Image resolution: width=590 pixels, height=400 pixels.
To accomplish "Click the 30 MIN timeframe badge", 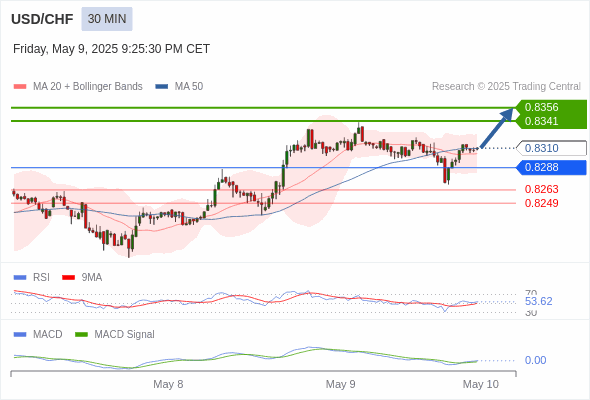I will click(x=107, y=19).
